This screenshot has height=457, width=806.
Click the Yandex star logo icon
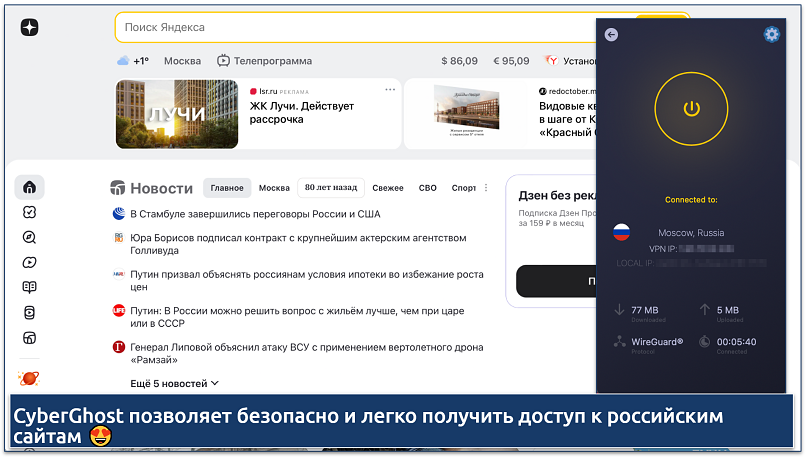(x=30, y=28)
